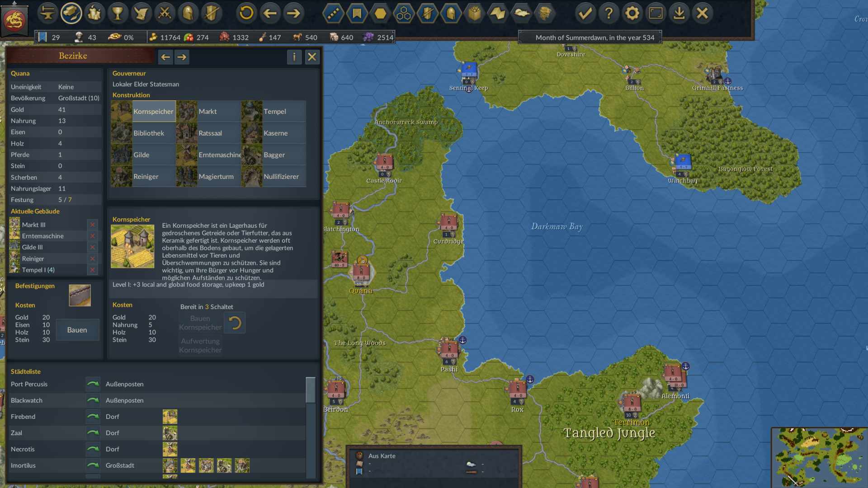Toggle the lightning bolt overlay hexagon

pyautogui.click(x=498, y=13)
